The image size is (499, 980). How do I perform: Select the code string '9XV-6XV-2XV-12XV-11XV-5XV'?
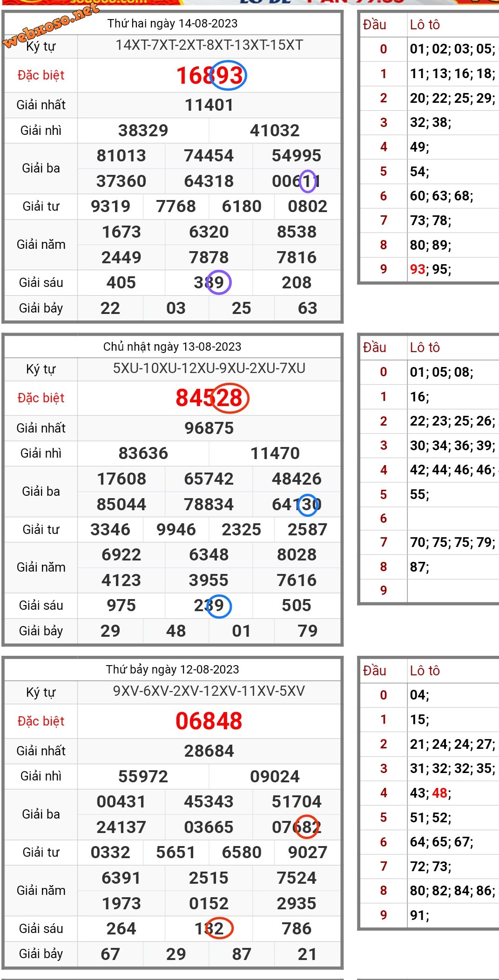click(x=209, y=691)
